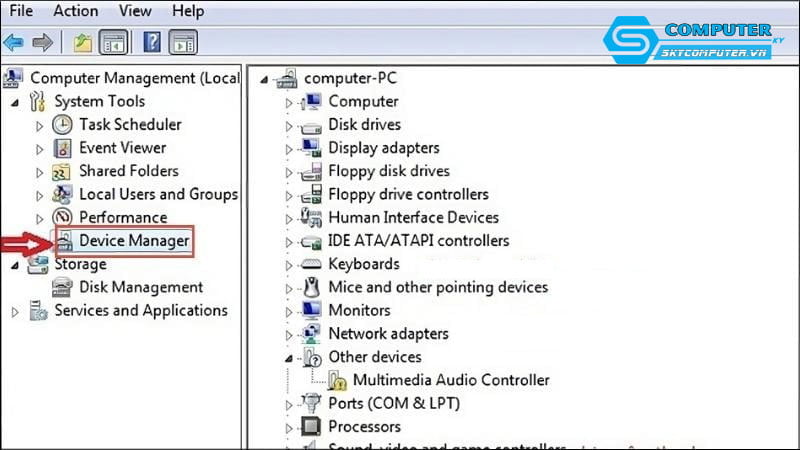Expand the Floppy drive controllers arrow
Image resolution: width=800 pixels, height=450 pixels.
[289, 196]
